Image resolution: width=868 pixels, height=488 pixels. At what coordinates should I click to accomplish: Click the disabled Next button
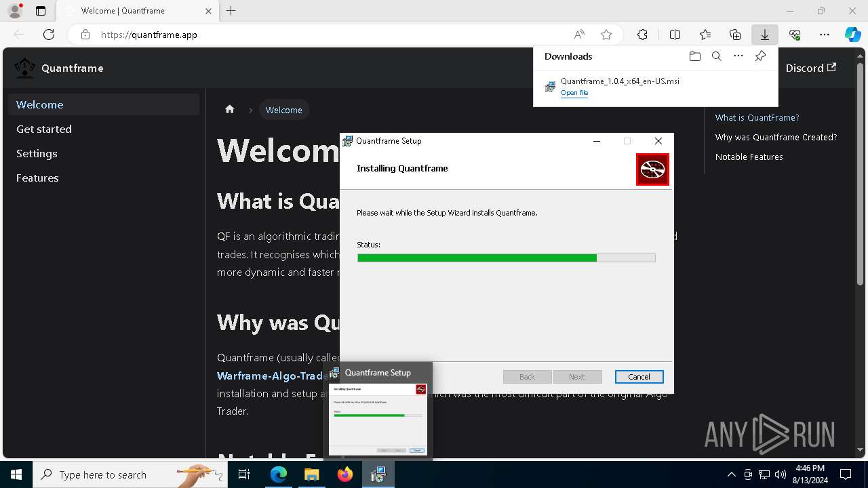pyautogui.click(x=577, y=377)
